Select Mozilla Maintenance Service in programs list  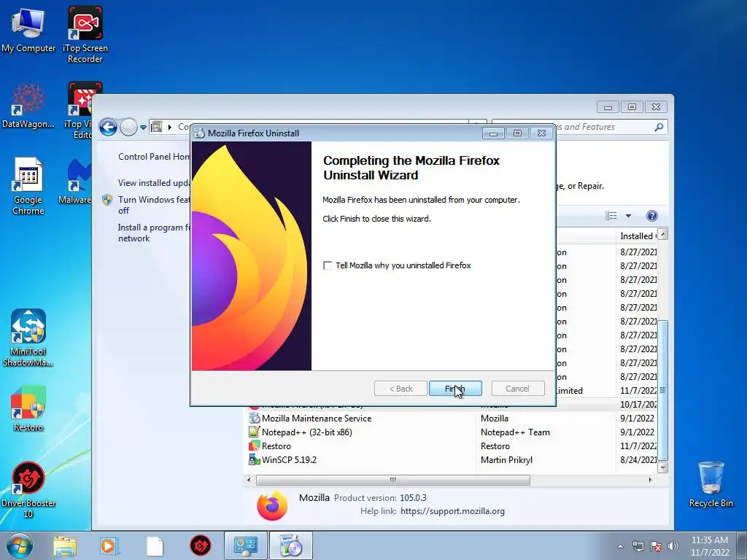[317, 418]
